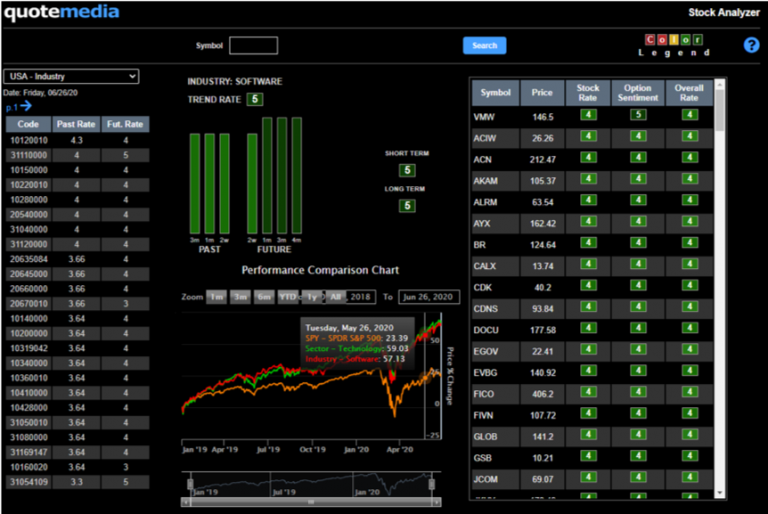Select industry code 31110000
768x514 pixels.
(29, 155)
